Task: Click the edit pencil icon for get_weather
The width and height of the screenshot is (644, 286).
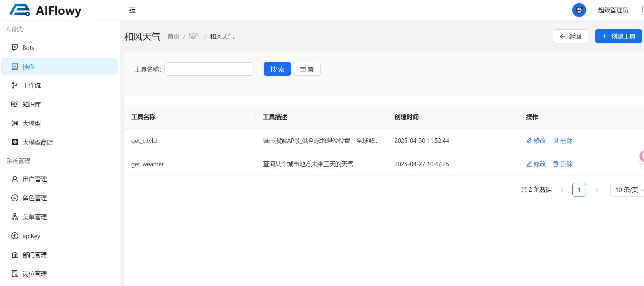Action: click(x=529, y=164)
